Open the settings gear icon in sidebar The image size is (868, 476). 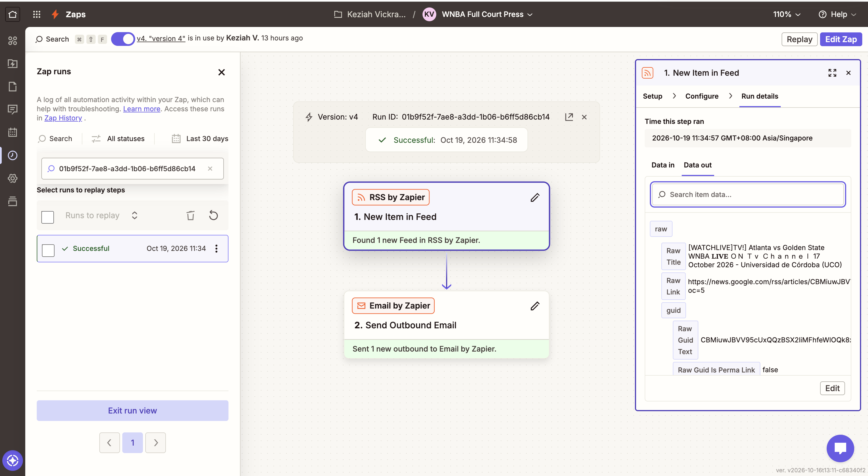12,178
